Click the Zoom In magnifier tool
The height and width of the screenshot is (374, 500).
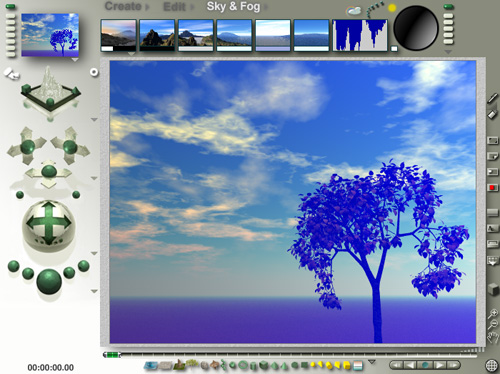click(493, 313)
